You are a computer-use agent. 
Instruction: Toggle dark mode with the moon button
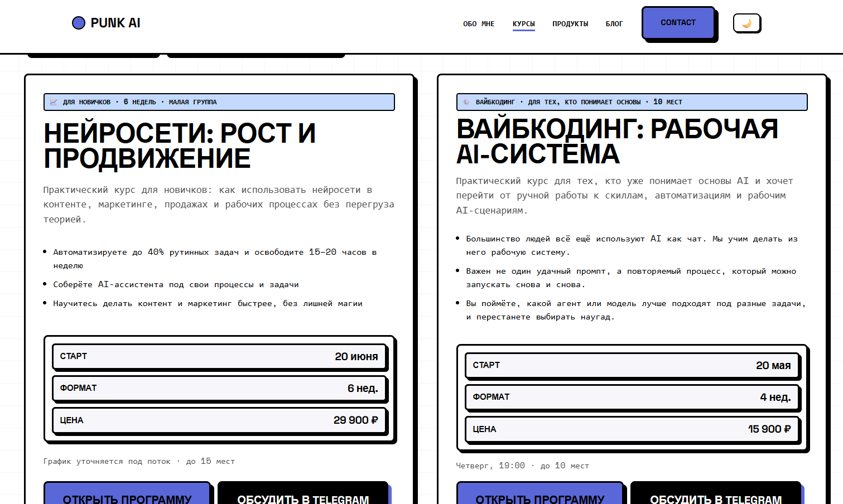click(746, 23)
